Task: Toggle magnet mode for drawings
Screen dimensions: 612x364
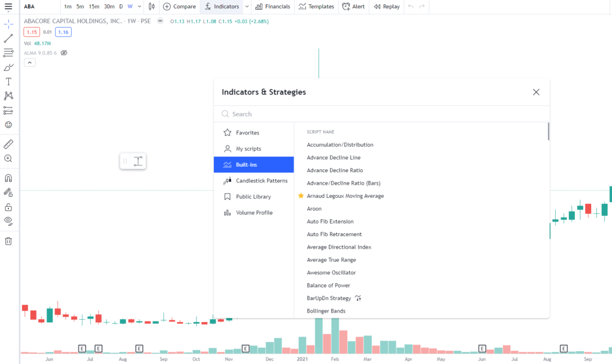Action: coord(8,178)
